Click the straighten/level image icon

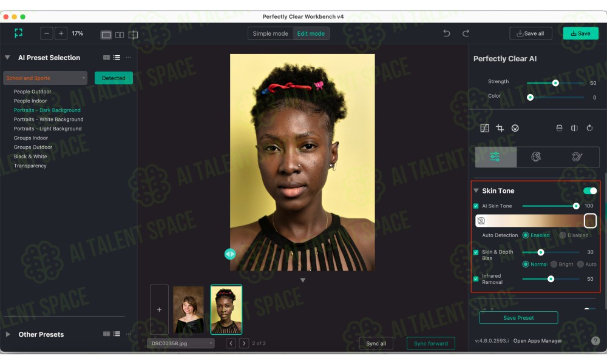560,128
